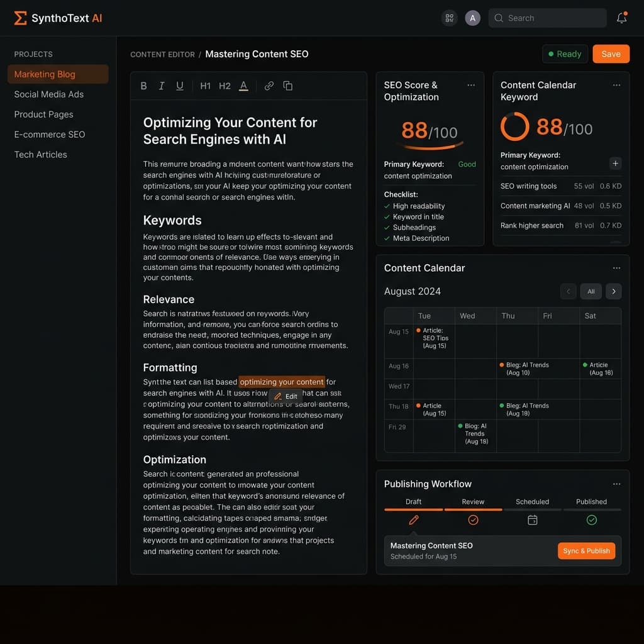Switch to Scheduled workflow stage

(x=532, y=502)
